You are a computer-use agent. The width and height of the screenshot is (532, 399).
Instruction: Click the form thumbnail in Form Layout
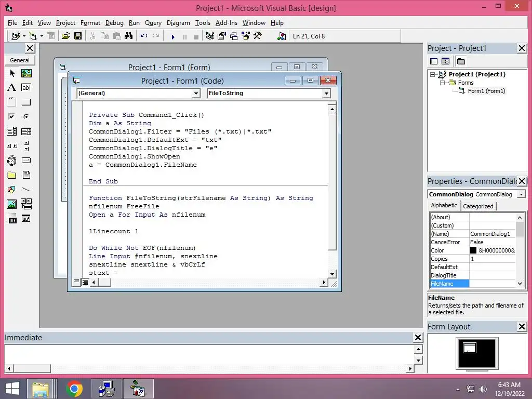point(470,348)
